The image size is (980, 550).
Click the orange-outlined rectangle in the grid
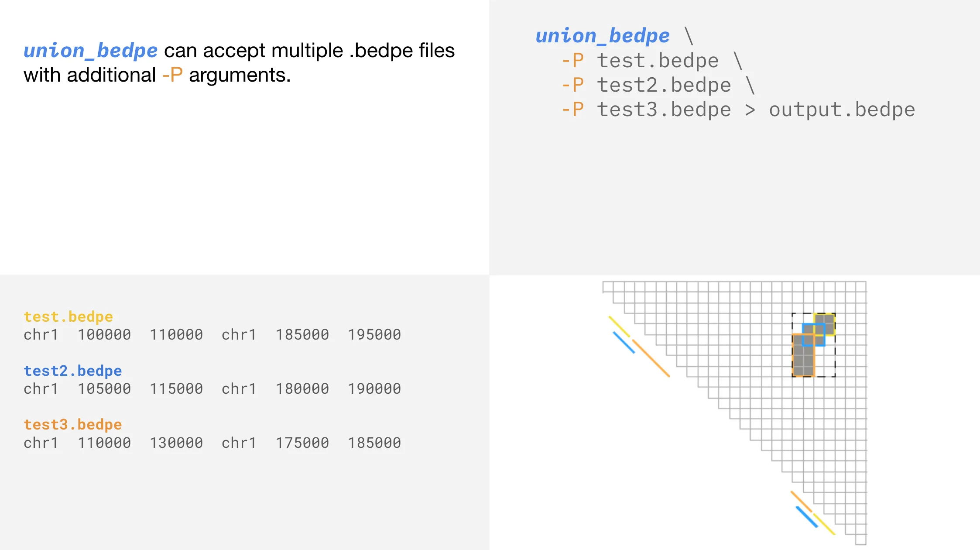coord(803,355)
